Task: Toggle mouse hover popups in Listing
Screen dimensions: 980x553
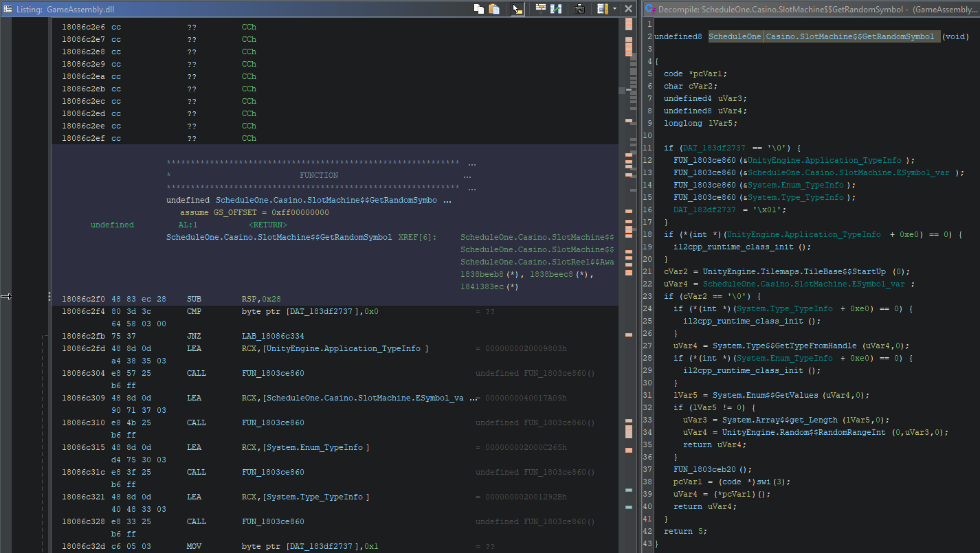Action: [517, 9]
